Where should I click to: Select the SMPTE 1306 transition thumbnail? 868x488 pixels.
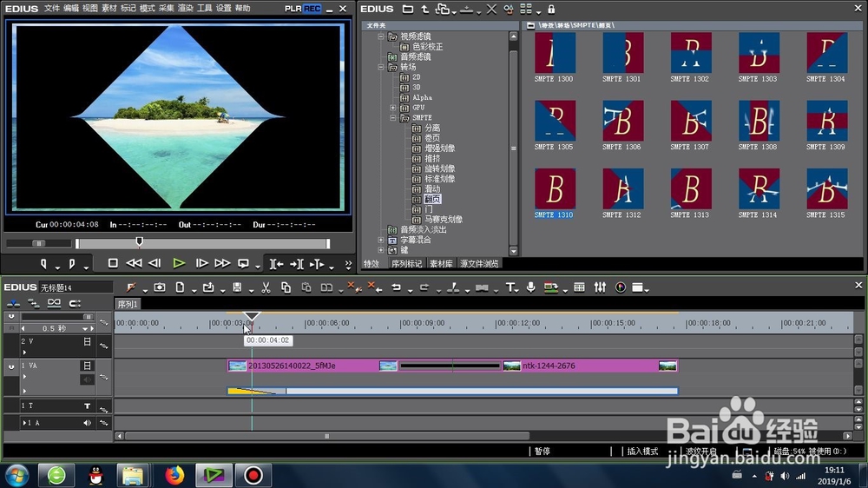tap(622, 121)
